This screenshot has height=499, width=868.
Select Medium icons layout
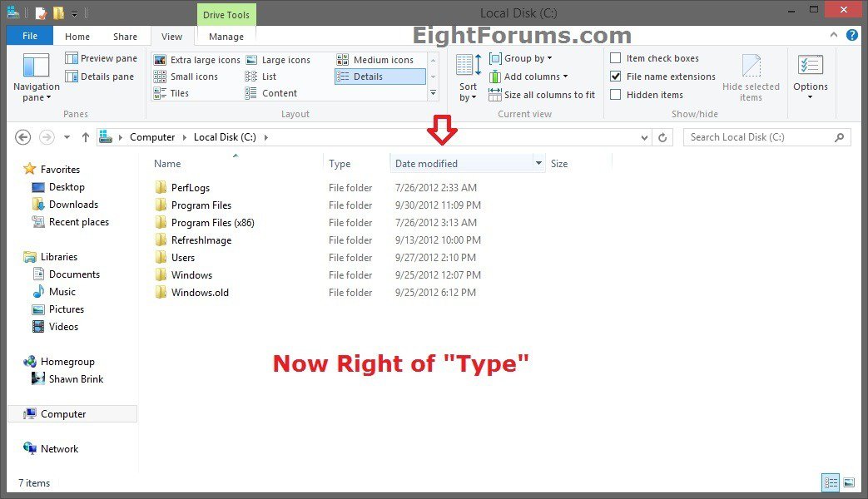(x=375, y=60)
